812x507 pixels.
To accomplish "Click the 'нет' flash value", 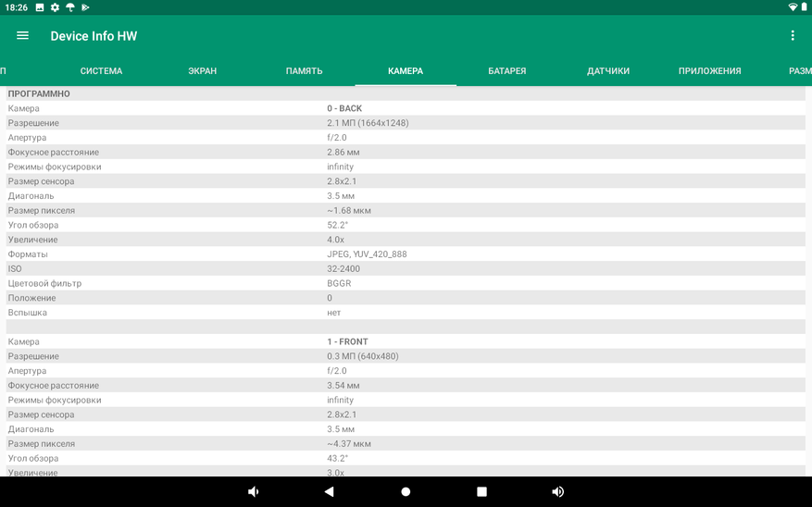I will (x=334, y=313).
